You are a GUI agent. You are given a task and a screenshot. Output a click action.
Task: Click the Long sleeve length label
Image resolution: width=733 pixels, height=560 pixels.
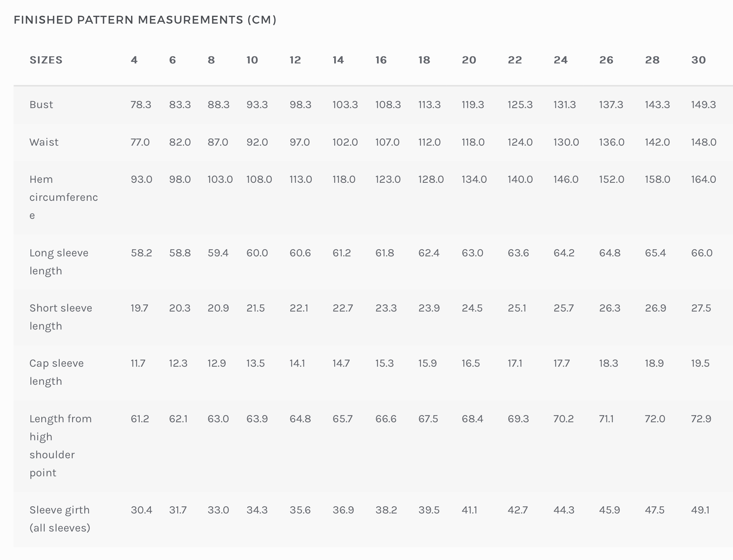tap(59, 262)
